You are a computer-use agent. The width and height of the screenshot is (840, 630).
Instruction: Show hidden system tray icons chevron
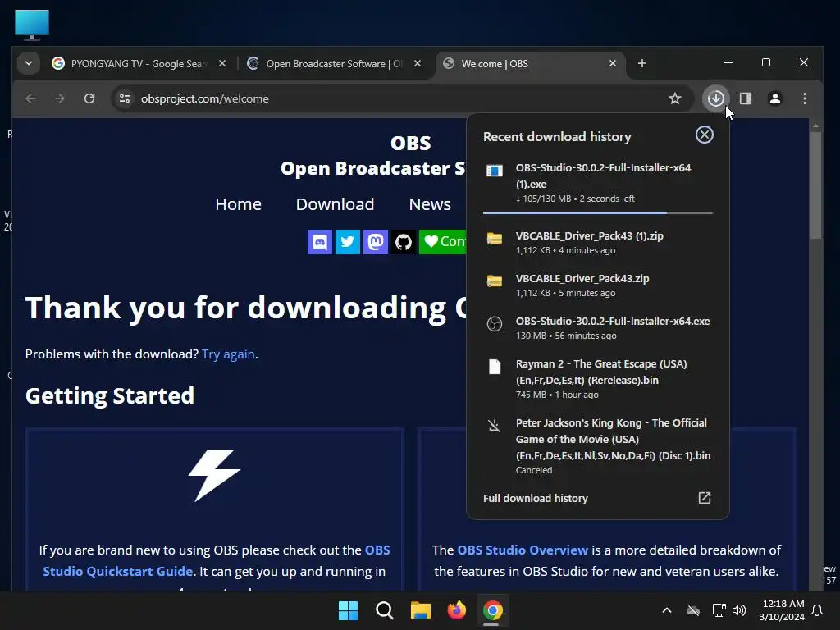666,610
